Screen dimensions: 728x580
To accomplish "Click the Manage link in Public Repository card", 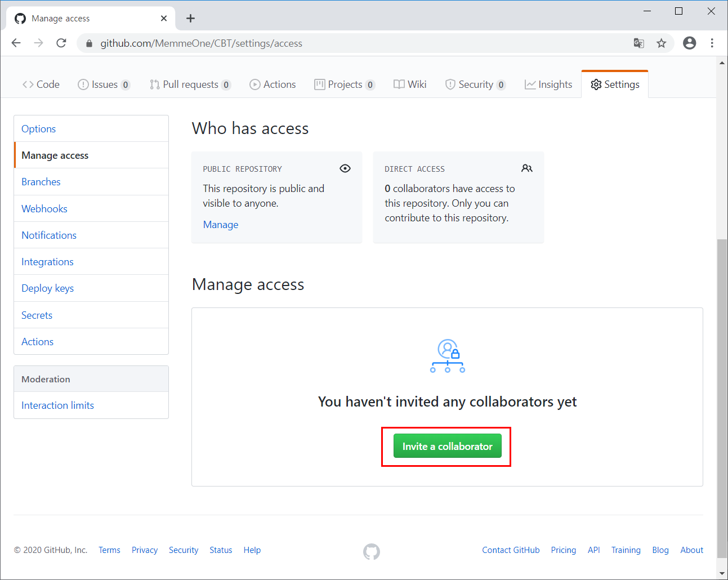I will 221,225.
